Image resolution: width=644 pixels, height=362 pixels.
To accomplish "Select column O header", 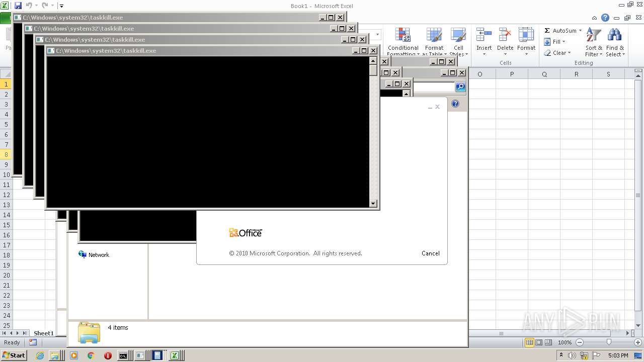I will pos(479,74).
